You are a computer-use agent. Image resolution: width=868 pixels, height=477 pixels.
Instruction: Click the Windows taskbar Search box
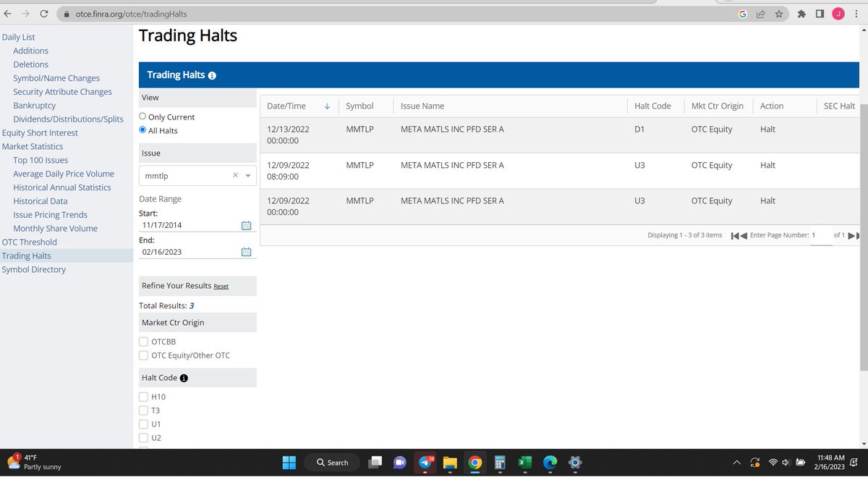[332, 462]
